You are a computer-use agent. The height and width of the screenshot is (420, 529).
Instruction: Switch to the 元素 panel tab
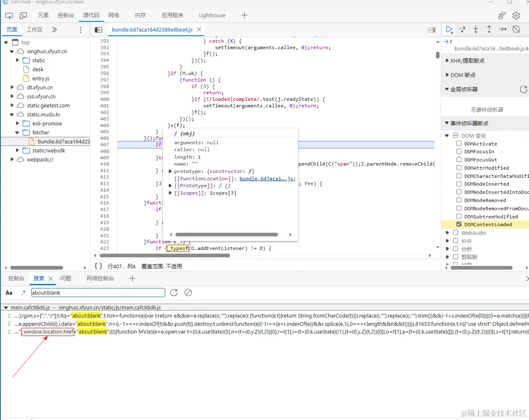point(43,15)
